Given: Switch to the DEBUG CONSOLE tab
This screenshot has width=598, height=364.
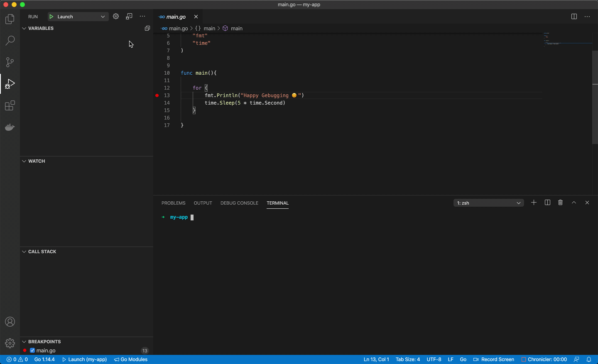Looking at the screenshot, I should click(239, 203).
